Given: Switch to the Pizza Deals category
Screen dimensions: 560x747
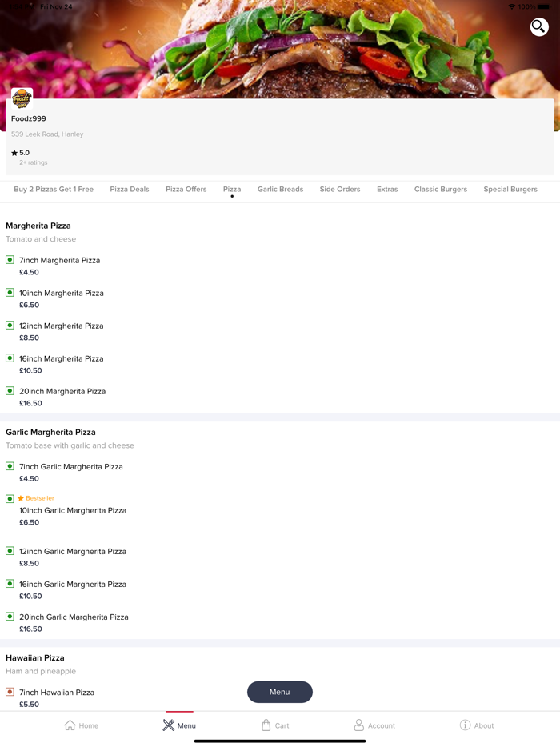Looking at the screenshot, I should [x=130, y=189].
